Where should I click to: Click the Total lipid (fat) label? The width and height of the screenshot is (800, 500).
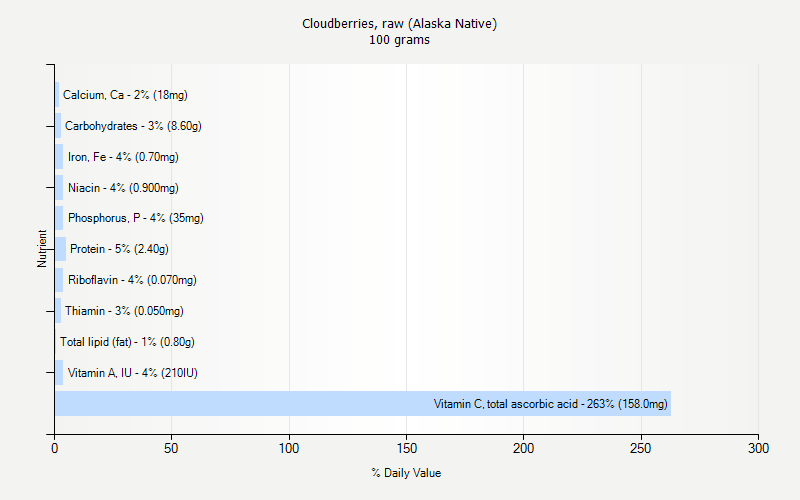[x=127, y=342]
